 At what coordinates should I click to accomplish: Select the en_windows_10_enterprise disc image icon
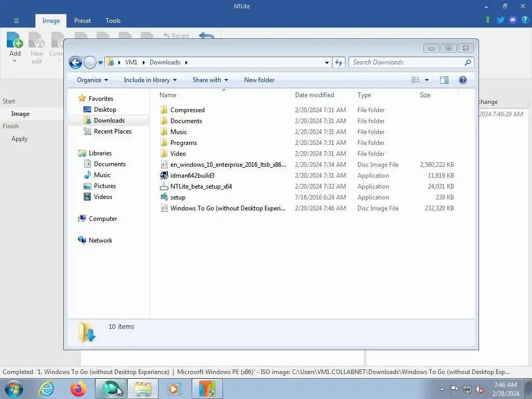[x=164, y=165]
